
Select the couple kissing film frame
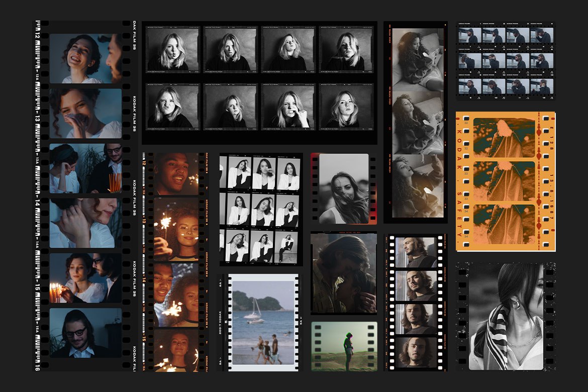pos(343,273)
